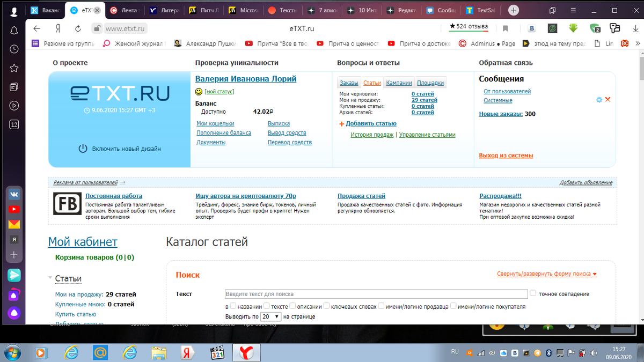The height and width of the screenshot is (362, 644).
Task: Click Выход из системы link
Action: coord(506,156)
